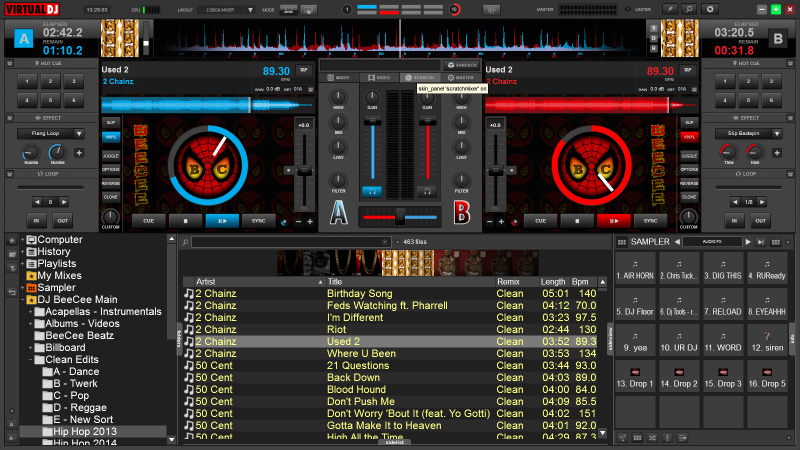Collapse the Clean Edits folder
Screen dimensions: 800x450
31,360
